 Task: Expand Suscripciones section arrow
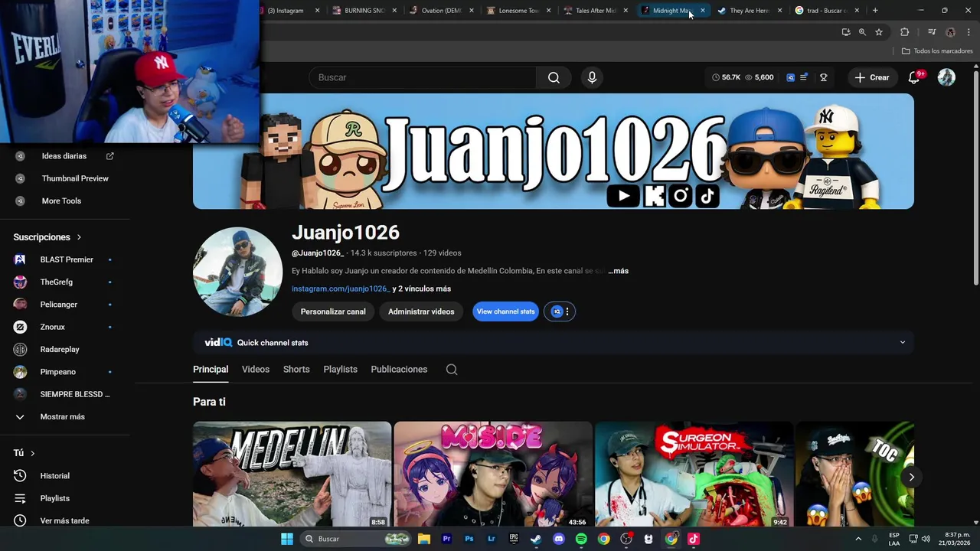click(x=79, y=237)
